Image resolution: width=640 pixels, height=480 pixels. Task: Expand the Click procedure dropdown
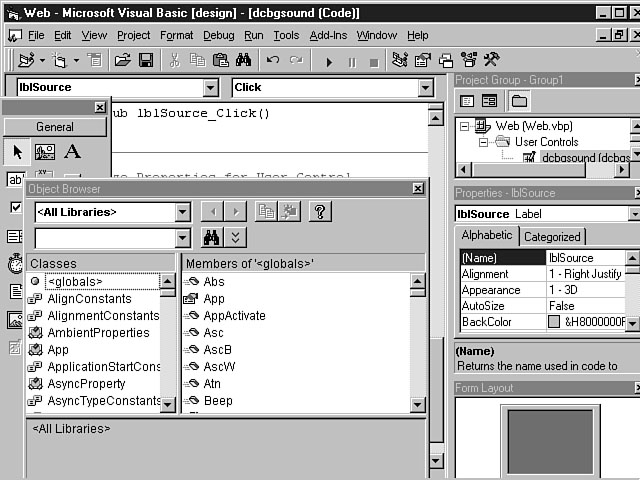click(425, 88)
